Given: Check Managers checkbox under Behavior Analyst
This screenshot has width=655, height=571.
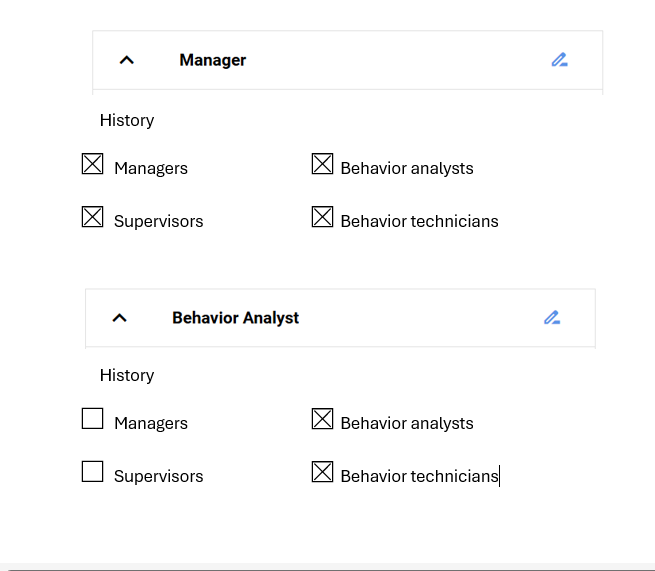Looking at the screenshot, I should click(x=92, y=419).
